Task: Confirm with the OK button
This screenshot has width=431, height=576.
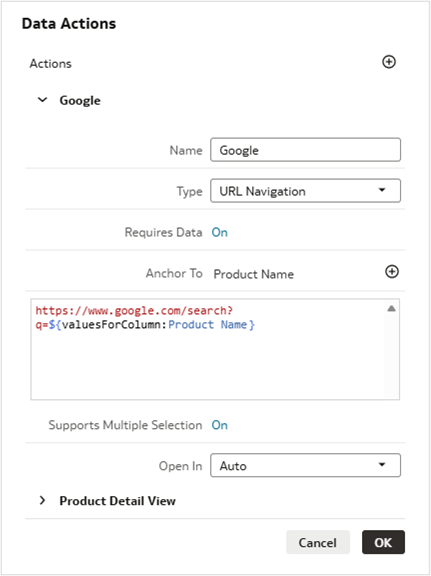Action: pos(383,542)
